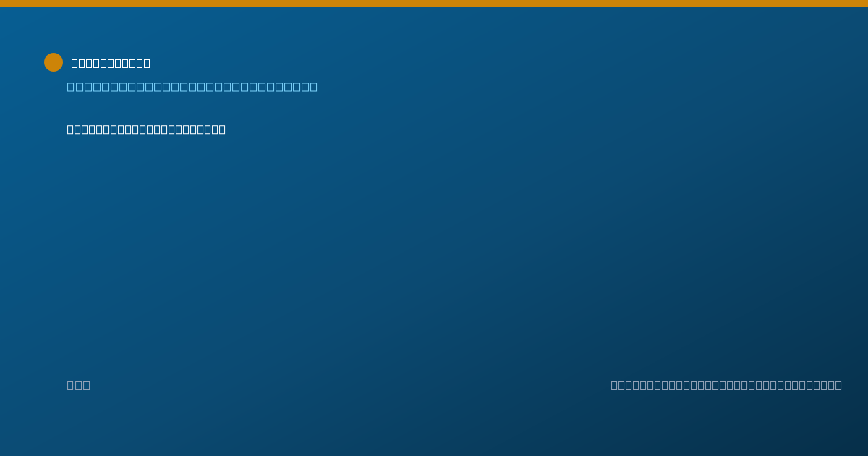Click the beginning of the bottom-right footer text
This screenshot has height=456, width=868.
pyautogui.click(x=615, y=385)
